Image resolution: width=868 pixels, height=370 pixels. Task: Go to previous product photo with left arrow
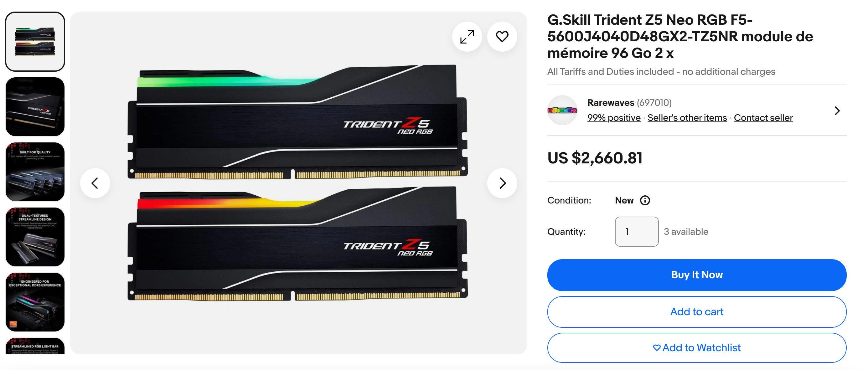96,182
